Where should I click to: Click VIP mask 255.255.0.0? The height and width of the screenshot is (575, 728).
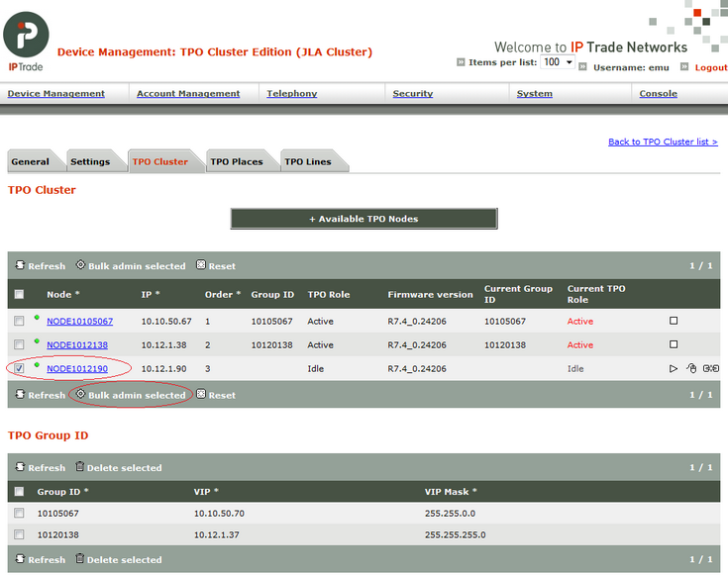coord(450,514)
